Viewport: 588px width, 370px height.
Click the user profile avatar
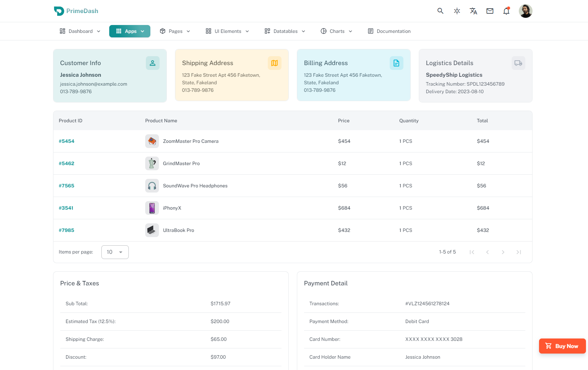(x=525, y=11)
